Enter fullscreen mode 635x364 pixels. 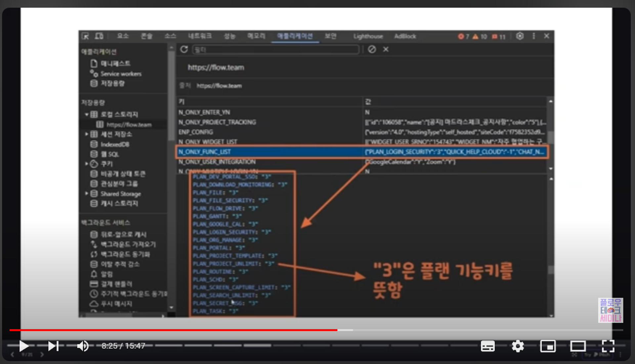pyautogui.click(x=608, y=346)
